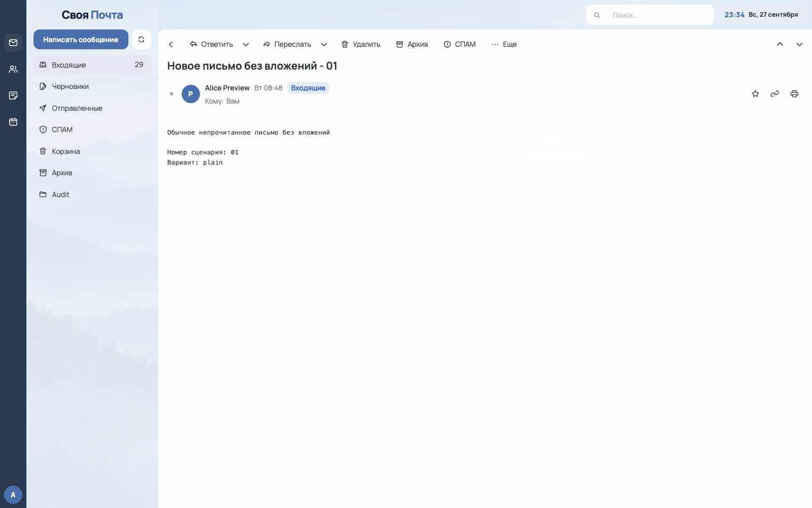Click the date and time display
This screenshot has width=812, height=508.
[761, 15]
